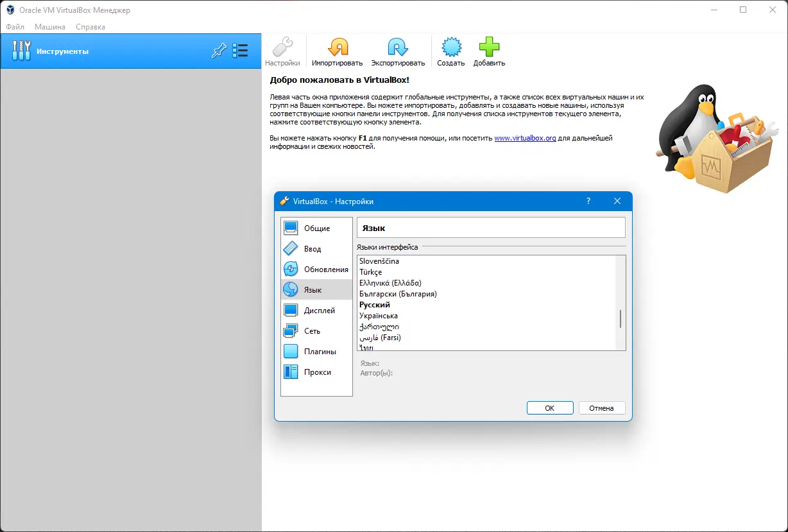Click the Добавить green plus icon
Image resolution: width=788 pixels, height=532 pixels.
(x=489, y=47)
